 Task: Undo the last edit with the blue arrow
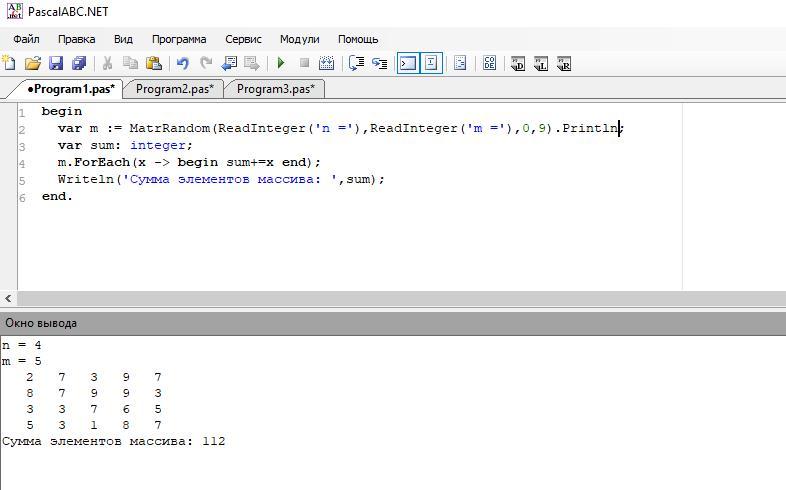coord(182,63)
